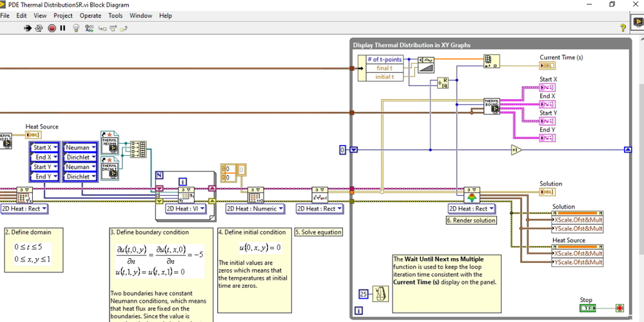Select the numeric constant 25

[x=363, y=294]
